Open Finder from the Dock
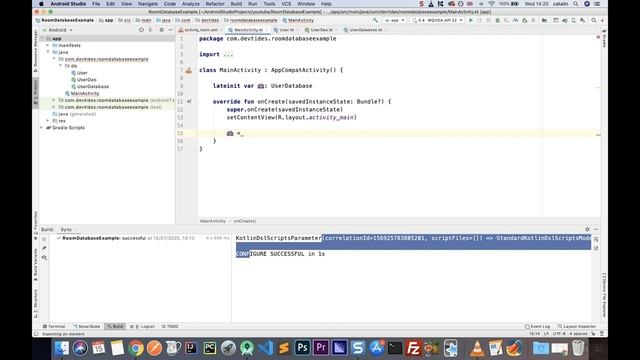The width and height of the screenshot is (640, 360). (x=62, y=348)
